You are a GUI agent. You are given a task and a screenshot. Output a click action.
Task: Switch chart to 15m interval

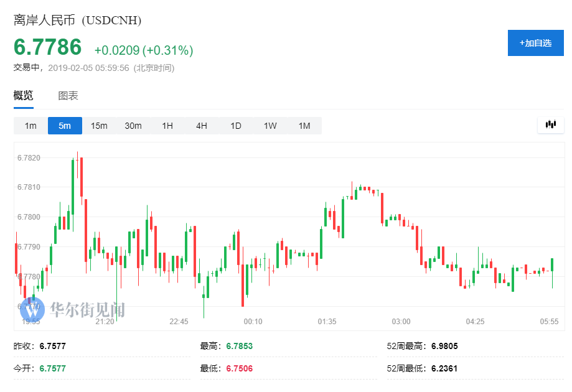click(99, 126)
